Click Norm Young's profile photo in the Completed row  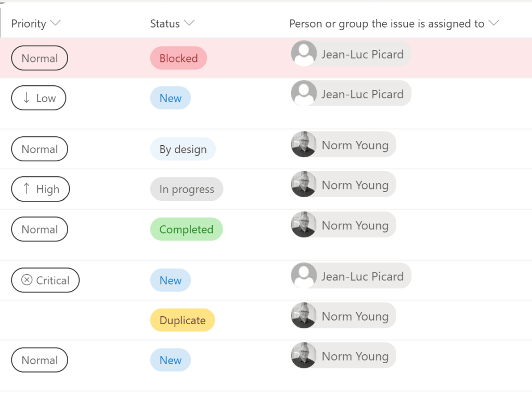click(304, 225)
